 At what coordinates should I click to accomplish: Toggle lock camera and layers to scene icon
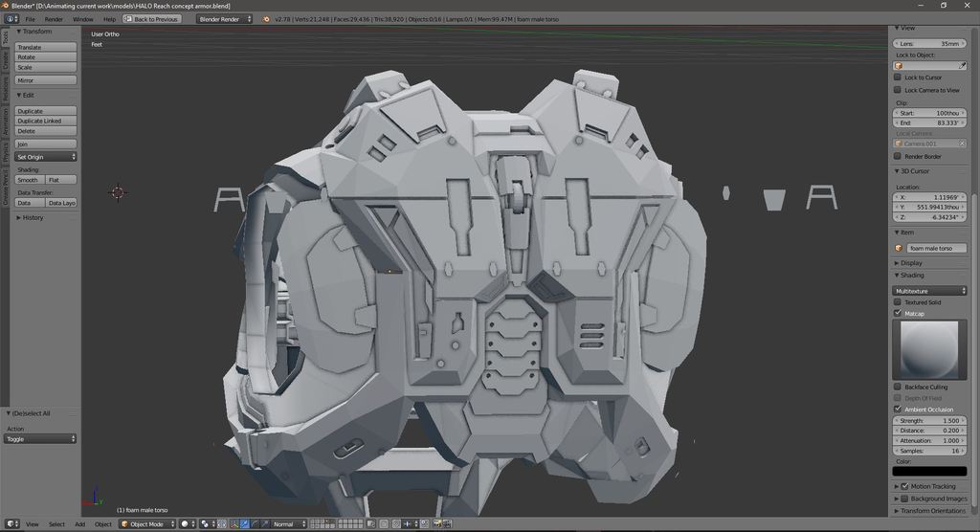pos(371,524)
